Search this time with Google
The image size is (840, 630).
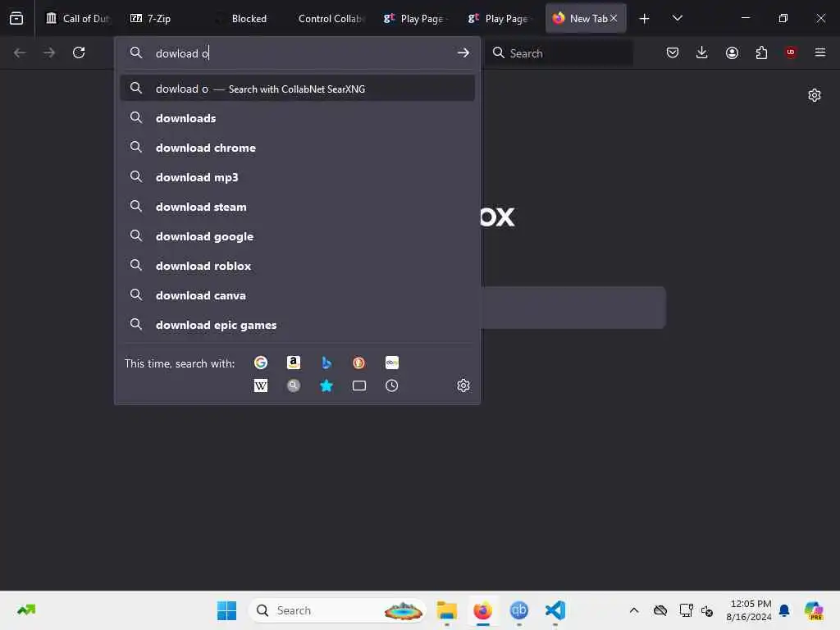261,363
